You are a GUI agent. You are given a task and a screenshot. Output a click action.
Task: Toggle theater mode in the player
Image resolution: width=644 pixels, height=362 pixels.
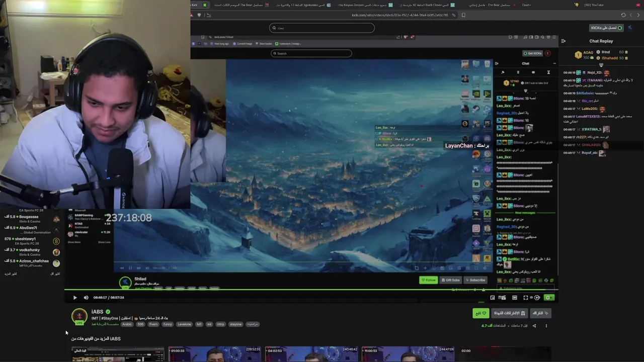[x=514, y=298]
